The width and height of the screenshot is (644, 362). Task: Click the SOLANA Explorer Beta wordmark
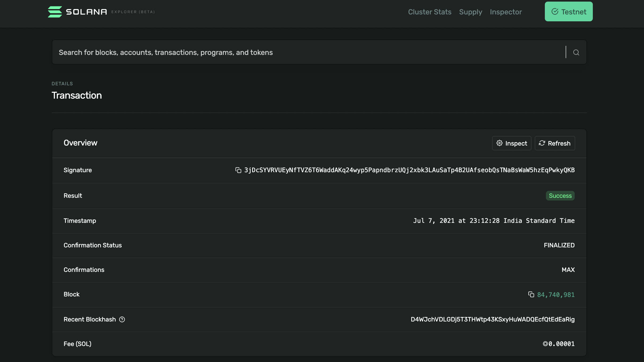coord(110,12)
